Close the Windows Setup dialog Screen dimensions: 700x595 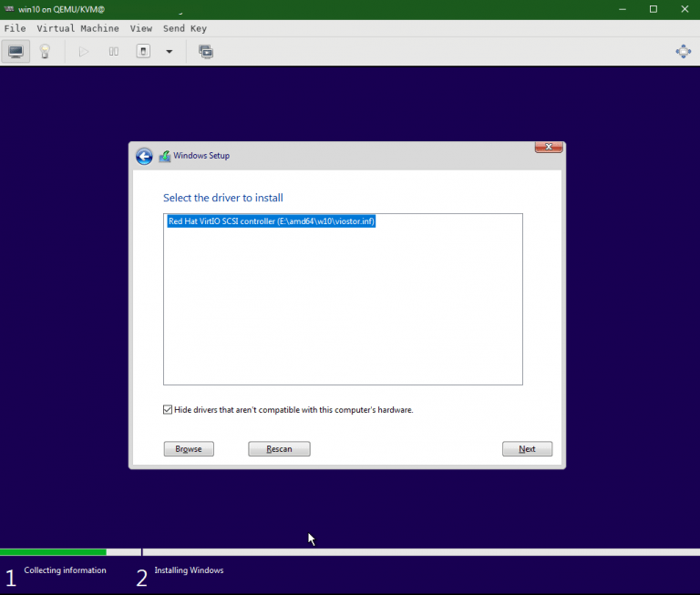pyautogui.click(x=549, y=147)
